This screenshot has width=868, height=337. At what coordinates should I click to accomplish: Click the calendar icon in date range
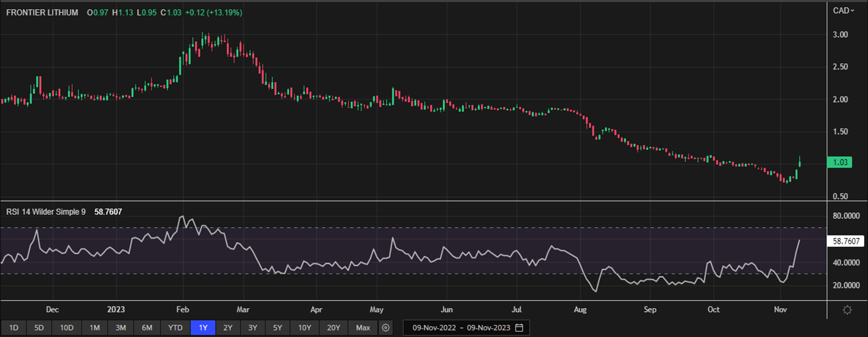pos(519,328)
